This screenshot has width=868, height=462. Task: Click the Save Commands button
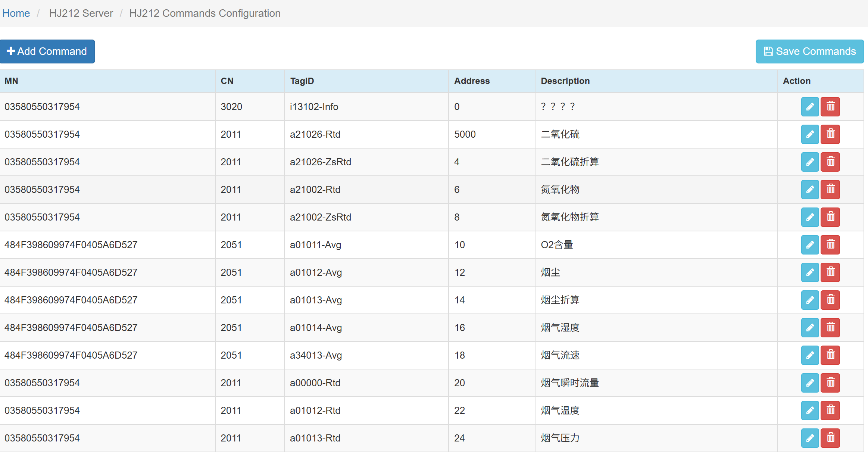click(810, 51)
